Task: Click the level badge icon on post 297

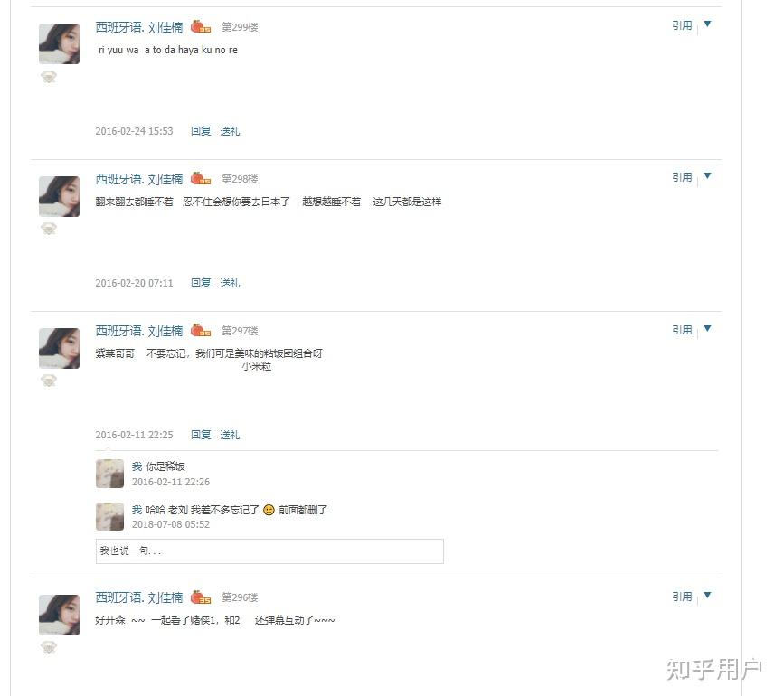Action: pyautogui.click(x=201, y=330)
